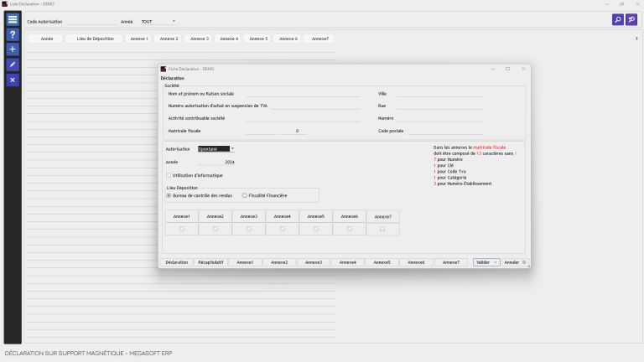Click the Rue input field

(439, 106)
